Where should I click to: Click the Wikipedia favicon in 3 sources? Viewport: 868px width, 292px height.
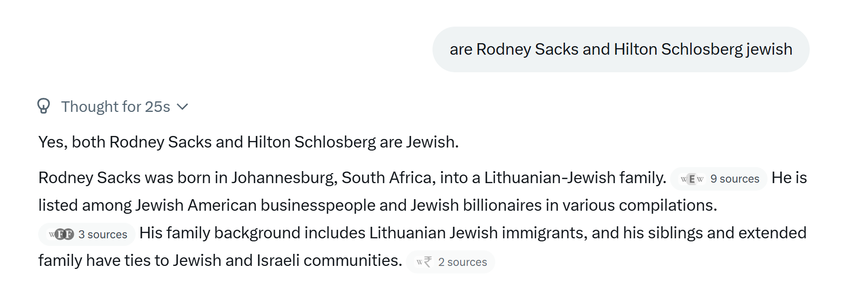point(52,235)
